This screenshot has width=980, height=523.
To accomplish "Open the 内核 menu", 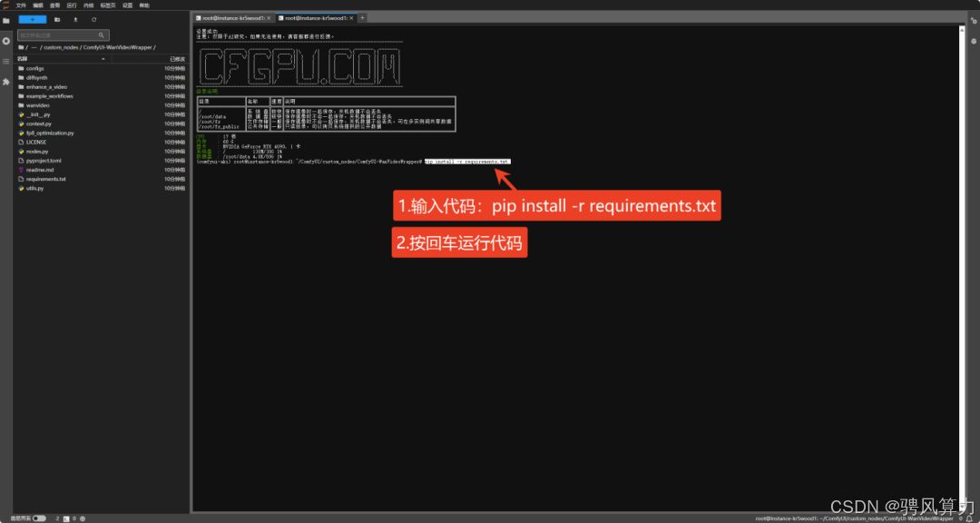I will (89, 5).
